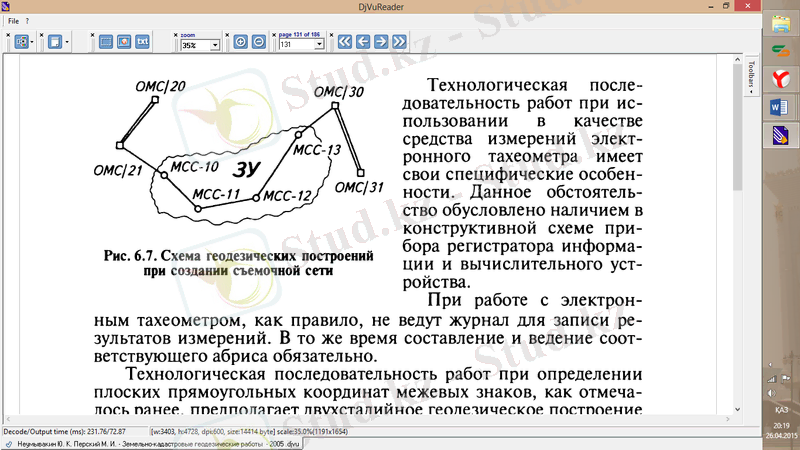Close the zoom toolbar via its x
The image size is (800, 450).
pyautogui.click(x=176, y=35)
